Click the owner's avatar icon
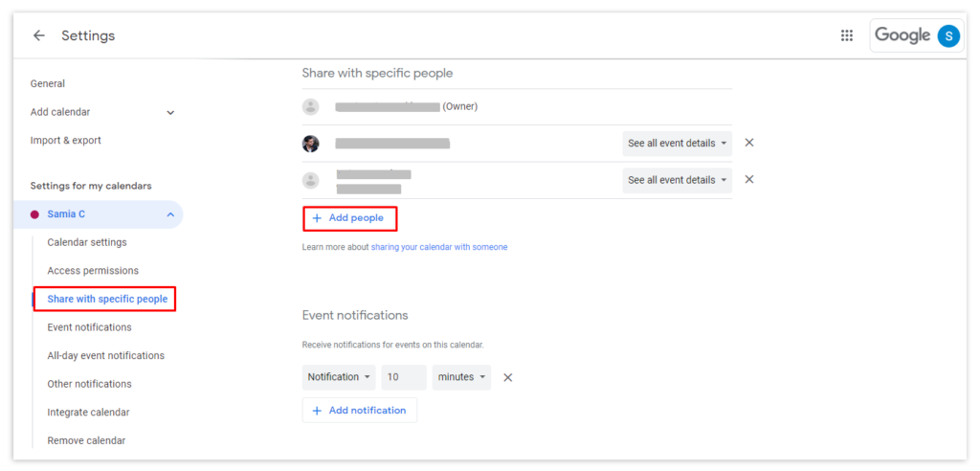The width and height of the screenshot is (980, 471). tap(310, 106)
